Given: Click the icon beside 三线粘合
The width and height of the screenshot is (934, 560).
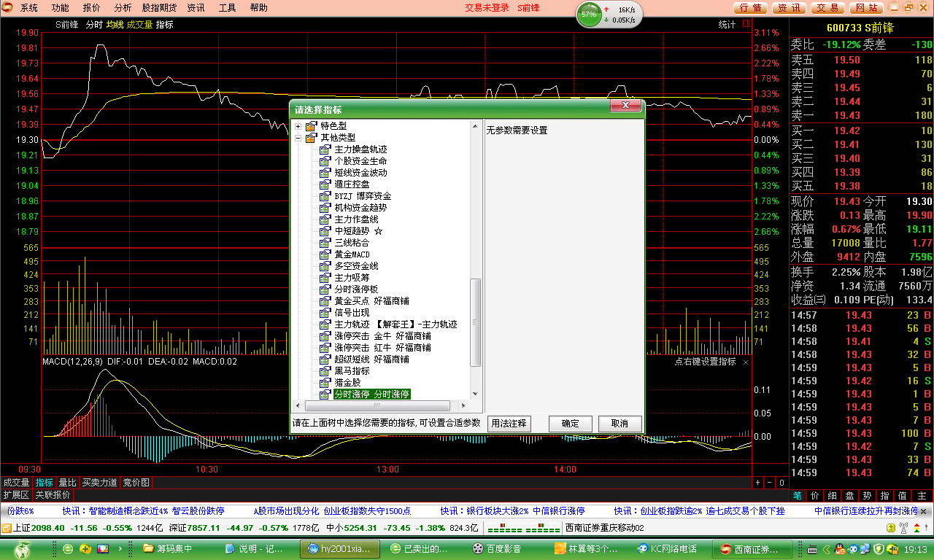Looking at the screenshot, I should [x=325, y=243].
